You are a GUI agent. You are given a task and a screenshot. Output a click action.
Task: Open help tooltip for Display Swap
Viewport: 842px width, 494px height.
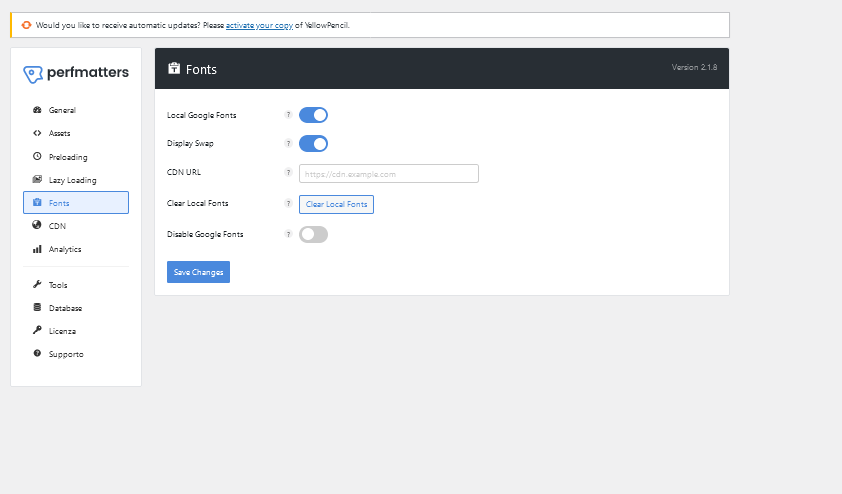point(288,143)
